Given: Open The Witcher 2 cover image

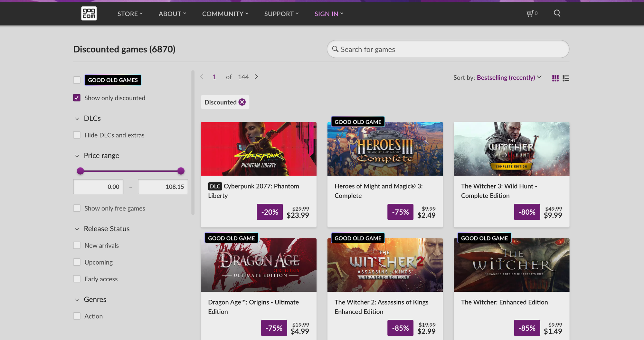Looking at the screenshot, I should pyautogui.click(x=385, y=265).
